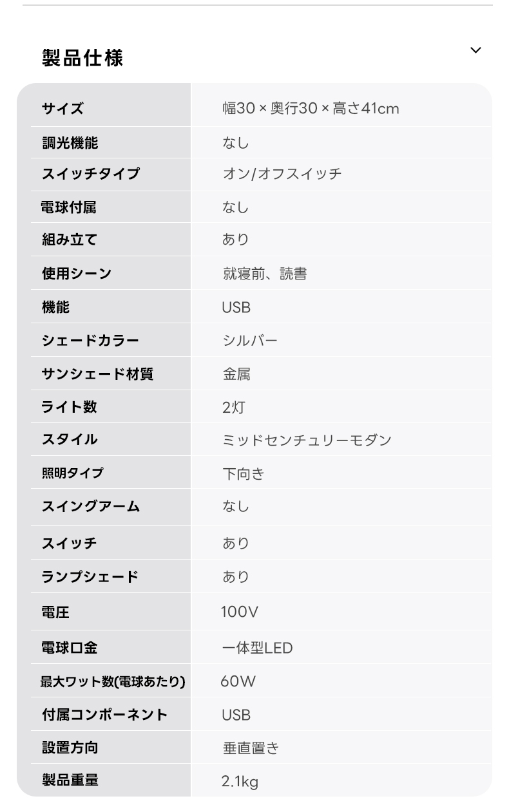Select the オン/オフスイッチ value text
The width and height of the screenshot is (509, 812).
coord(282,174)
